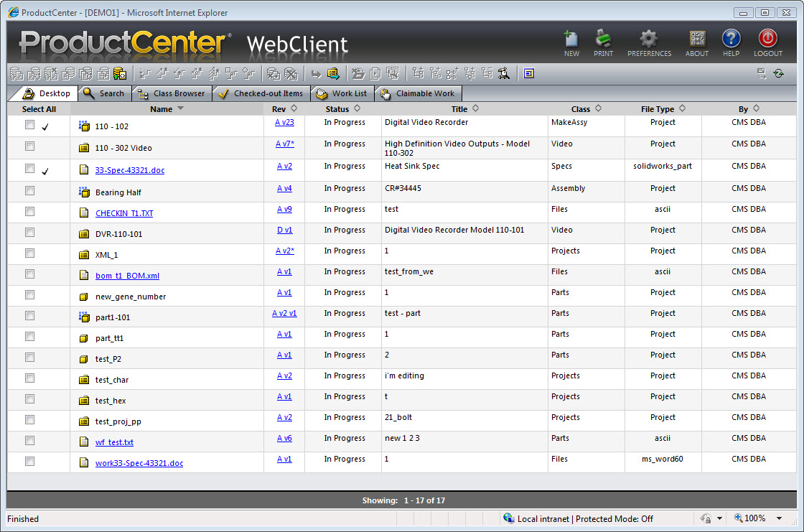Sort by the Status column diamond
Image resolution: width=804 pixels, height=532 pixels.
[x=357, y=108]
